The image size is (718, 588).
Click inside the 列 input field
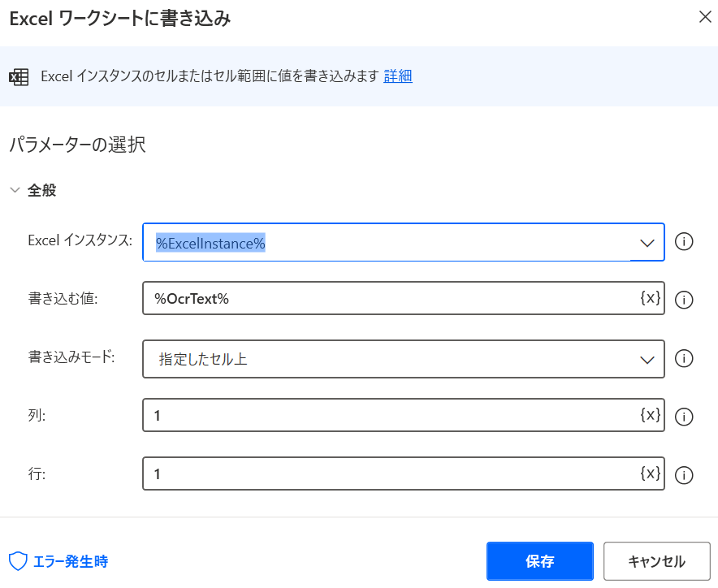coord(365,415)
